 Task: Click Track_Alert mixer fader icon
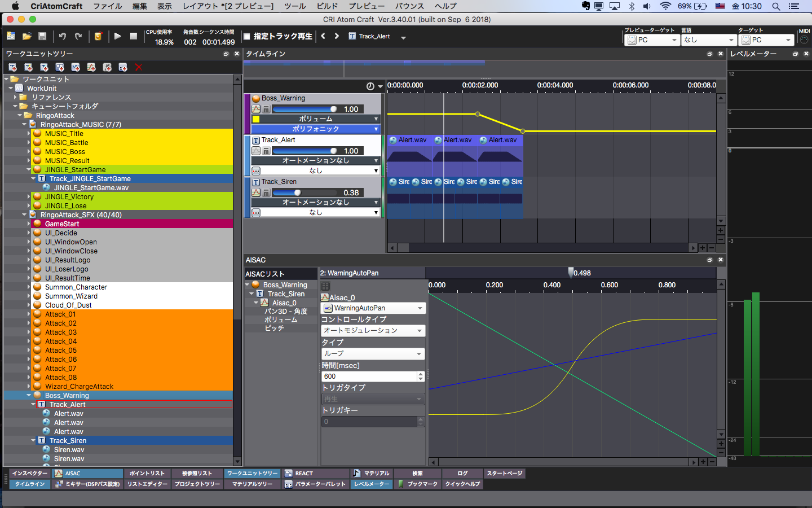pyautogui.click(x=266, y=151)
